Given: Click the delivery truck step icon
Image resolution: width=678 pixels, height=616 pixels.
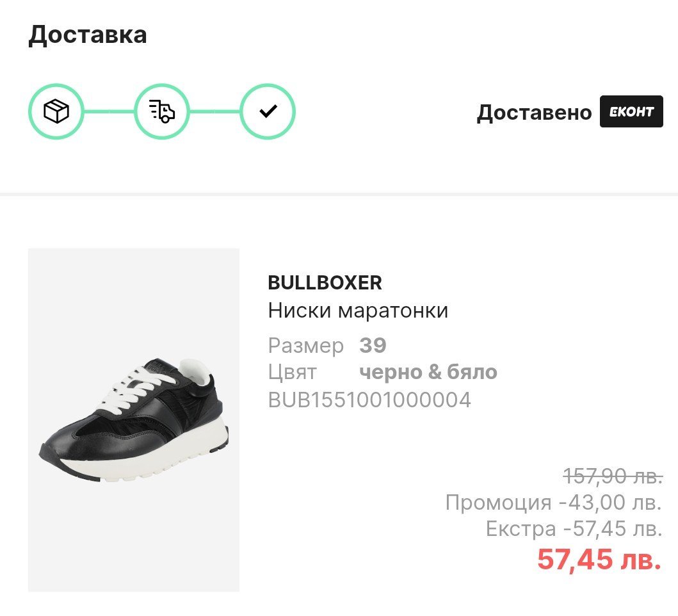Looking at the screenshot, I should pyautogui.click(x=162, y=112).
